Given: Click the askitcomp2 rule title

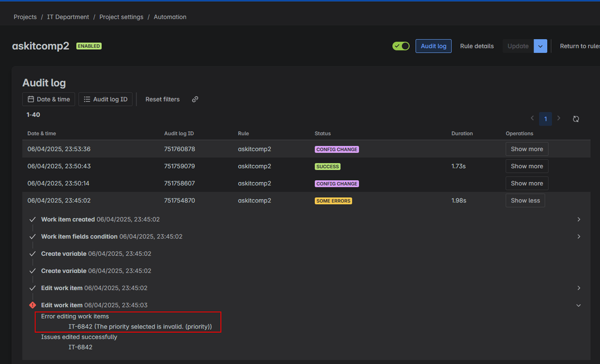Looking at the screenshot, I should click(41, 46).
